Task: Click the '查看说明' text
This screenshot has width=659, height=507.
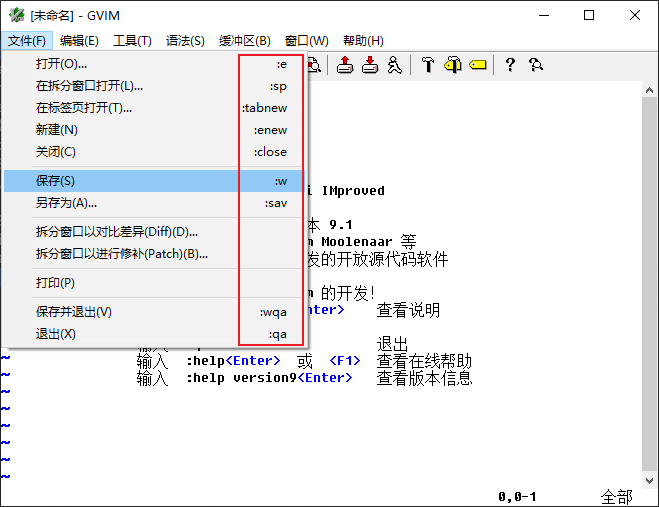Action: point(408,310)
